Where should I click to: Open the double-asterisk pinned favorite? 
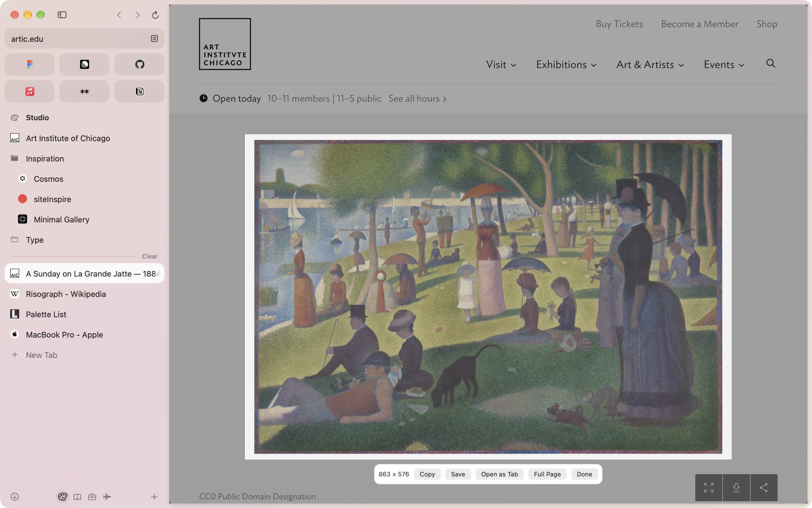84,91
